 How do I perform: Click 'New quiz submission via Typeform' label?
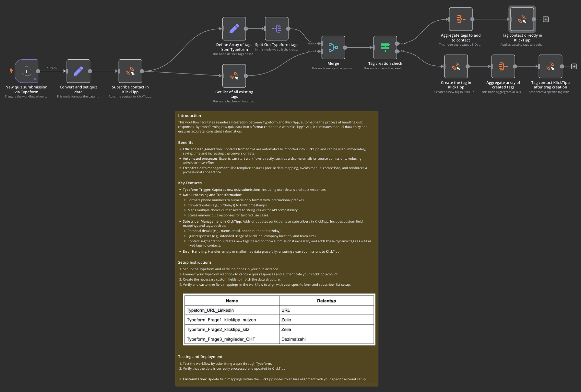click(27, 89)
